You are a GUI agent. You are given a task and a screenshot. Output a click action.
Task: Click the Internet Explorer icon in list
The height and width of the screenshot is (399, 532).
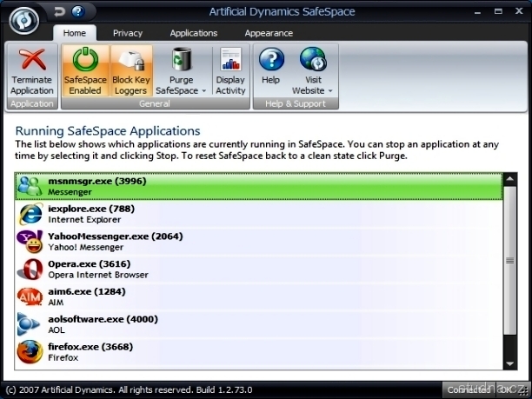click(30, 214)
